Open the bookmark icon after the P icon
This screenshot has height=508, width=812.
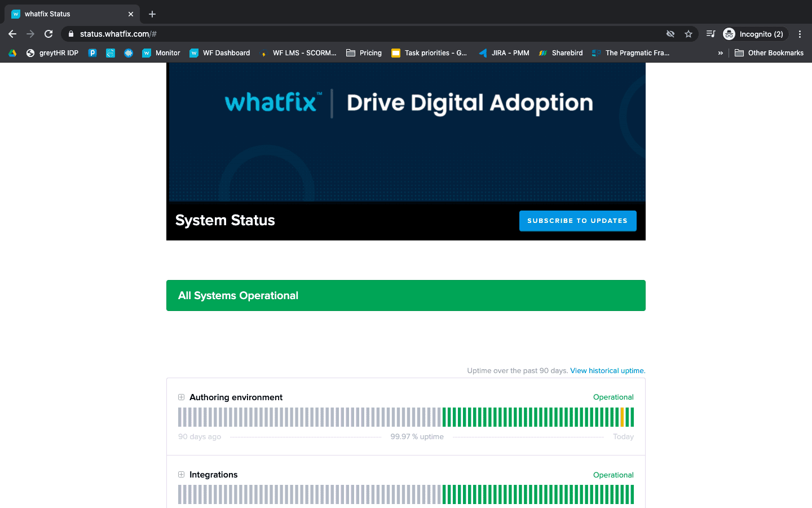click(x=111, y=53)
